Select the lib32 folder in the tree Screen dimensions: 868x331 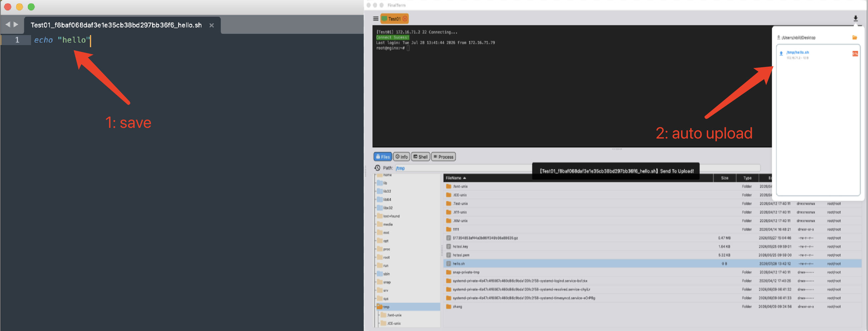(x=384, y=191)
